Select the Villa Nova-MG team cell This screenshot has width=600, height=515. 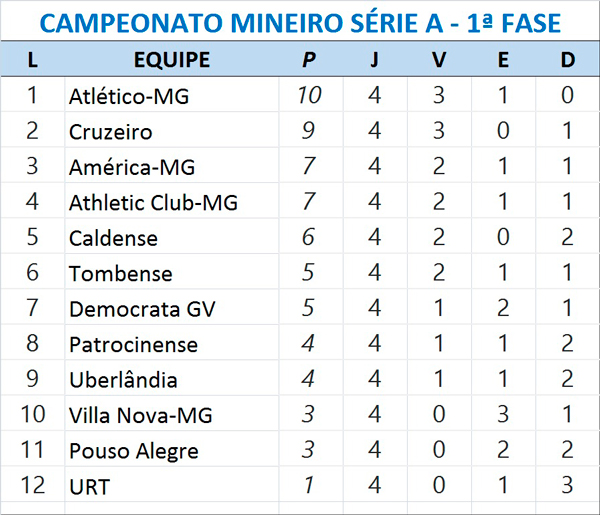coord(140,416)
